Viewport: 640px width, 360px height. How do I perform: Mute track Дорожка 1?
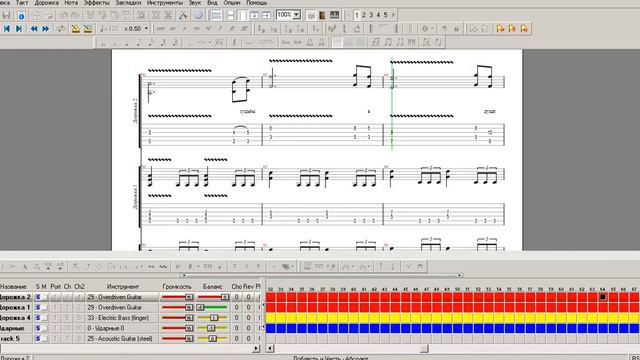pyautogui.click(x=44, y=307)
